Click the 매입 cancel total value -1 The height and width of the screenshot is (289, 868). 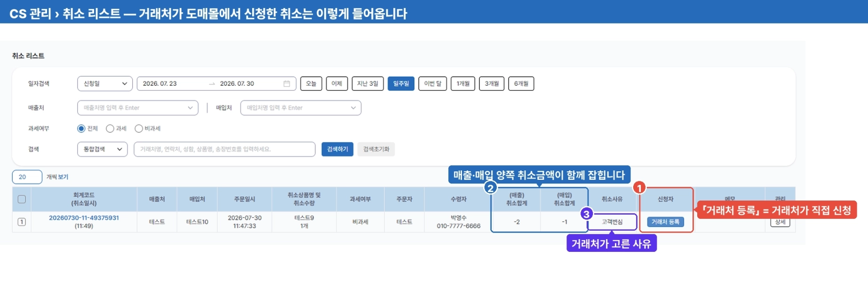tap(565, 222)
